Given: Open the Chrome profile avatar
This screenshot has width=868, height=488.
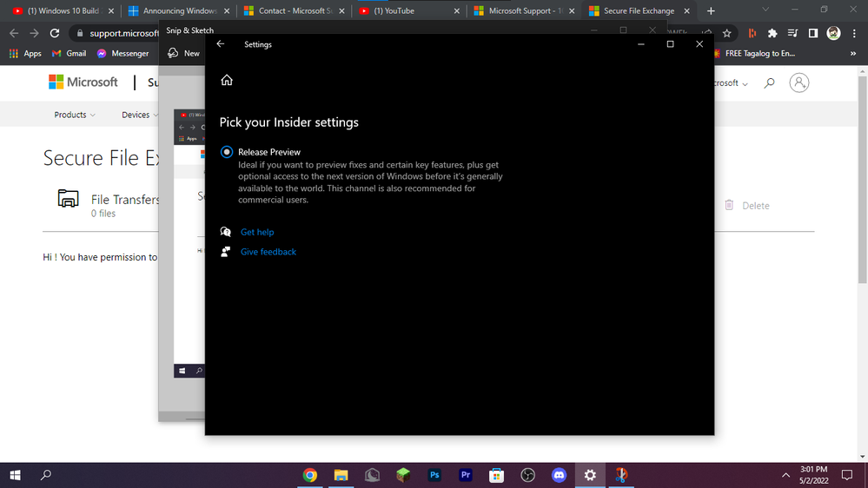Looking at the screenshot, I should click(x=833, y=33).
